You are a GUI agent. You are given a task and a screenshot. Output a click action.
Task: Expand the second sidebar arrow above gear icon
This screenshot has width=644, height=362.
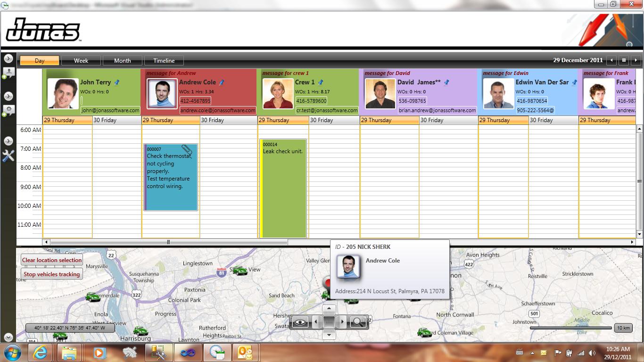[8, 96]
